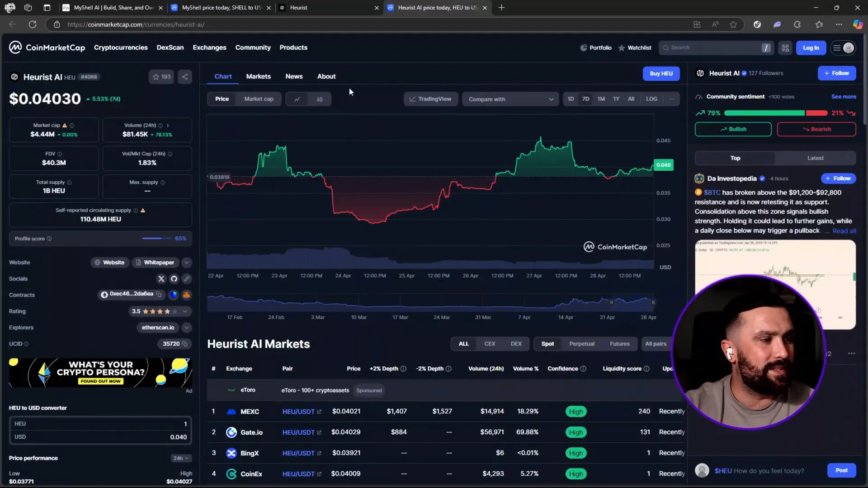Switch to candlestick chart view icon
This screenshot has width=868, height=488.
[x=320, y=99]
